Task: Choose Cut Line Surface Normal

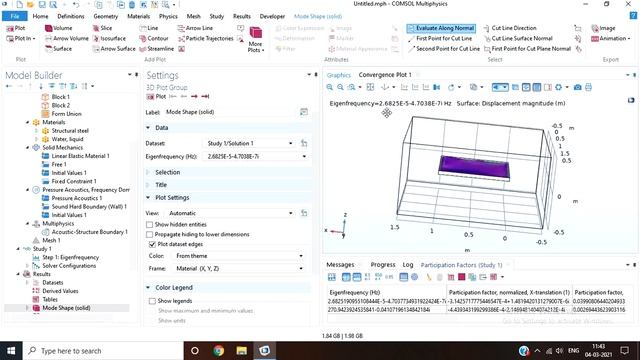Action: click(x=518, y=38)
